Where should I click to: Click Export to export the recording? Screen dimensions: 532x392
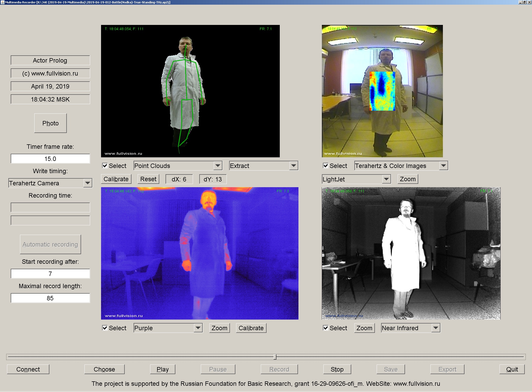pyautogui.click(x=447, y=369)
